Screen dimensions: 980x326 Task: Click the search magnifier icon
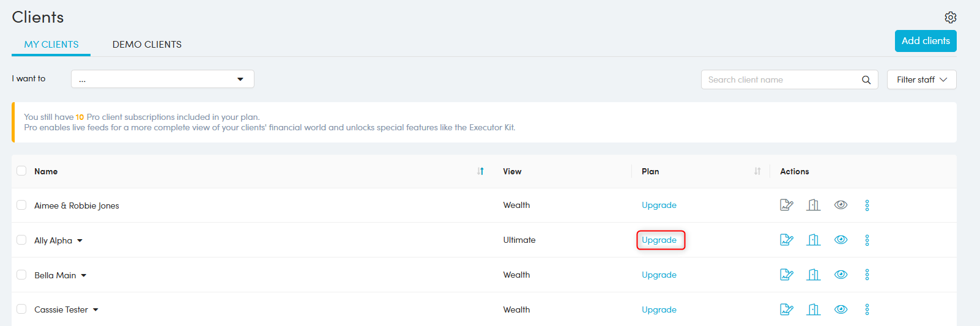click(x=866, y=80)
